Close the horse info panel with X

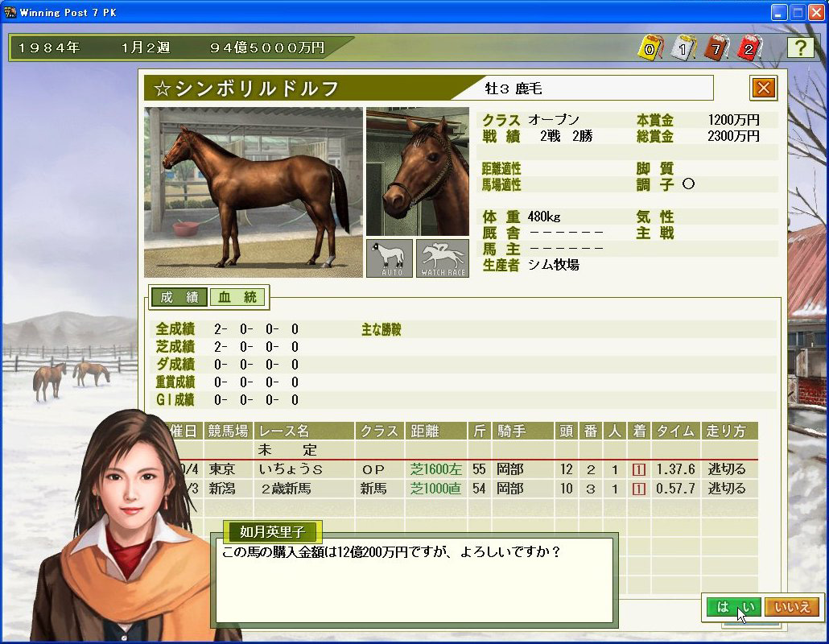[x=764, y=88]
